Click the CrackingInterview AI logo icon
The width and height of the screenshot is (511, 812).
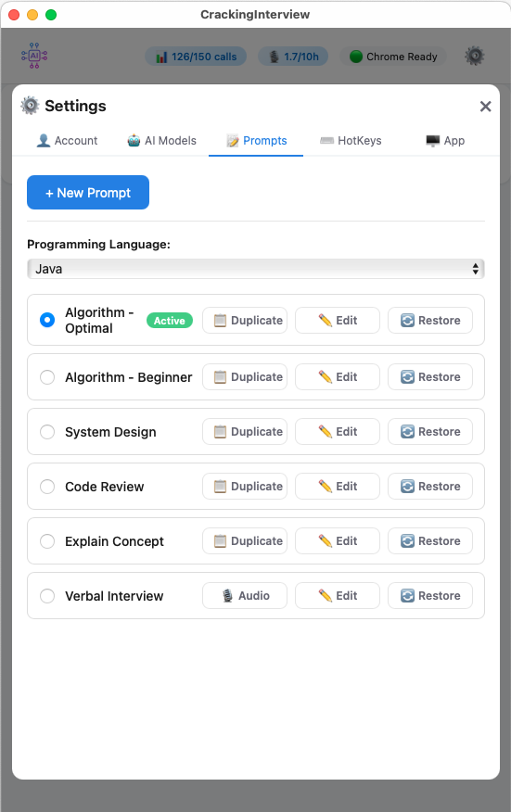point(34,56)
